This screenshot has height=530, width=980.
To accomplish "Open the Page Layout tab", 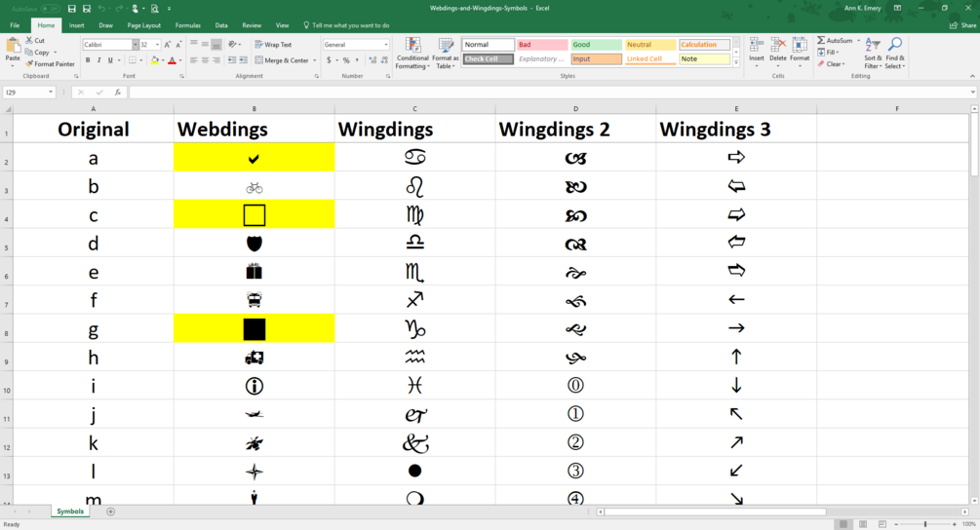I will click(143, 25).
